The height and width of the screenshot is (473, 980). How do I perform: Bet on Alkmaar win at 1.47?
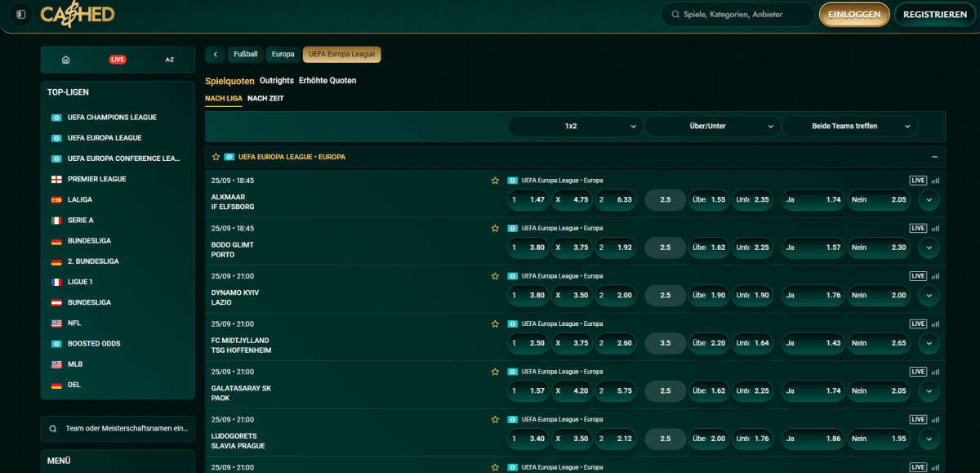tap(528, 200)
